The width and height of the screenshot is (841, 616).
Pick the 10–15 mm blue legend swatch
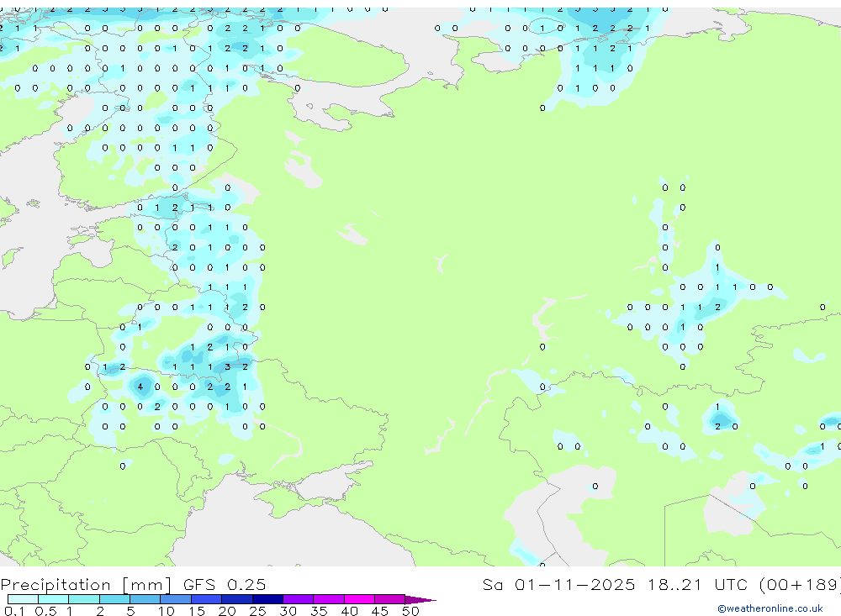click(x=176, y=599)
